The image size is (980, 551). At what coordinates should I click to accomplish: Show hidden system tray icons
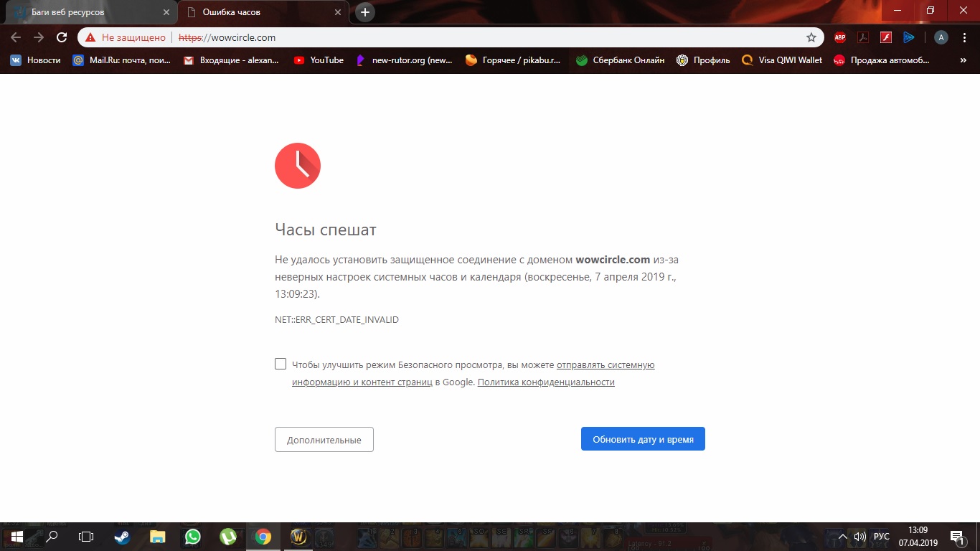[x=843, y=537]
